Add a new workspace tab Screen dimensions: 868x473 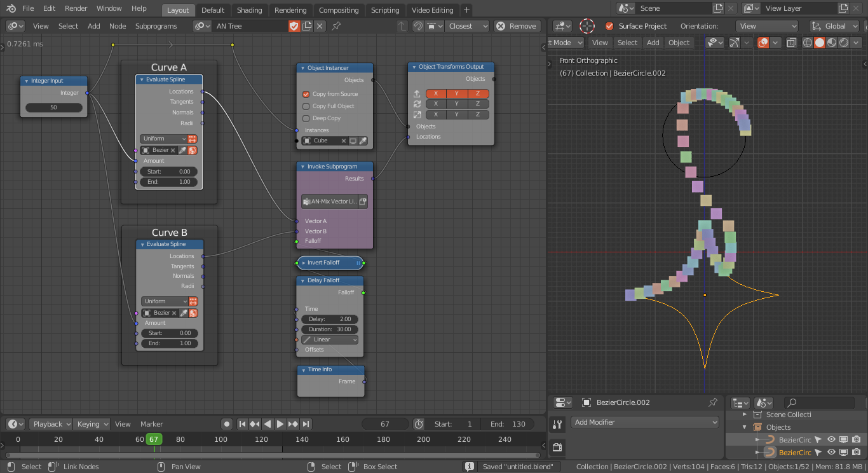(466, 10)
